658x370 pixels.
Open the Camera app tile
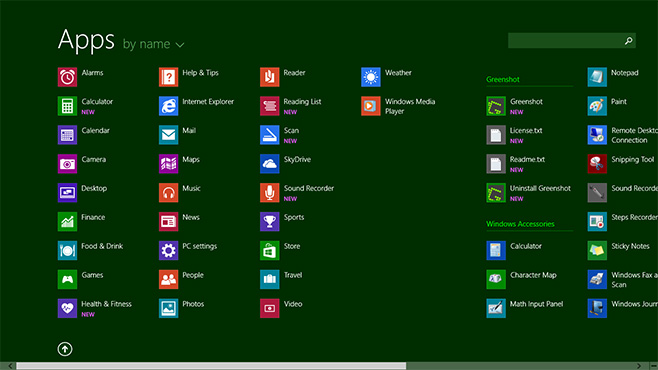pyautogui.click(x=67, y=164)
